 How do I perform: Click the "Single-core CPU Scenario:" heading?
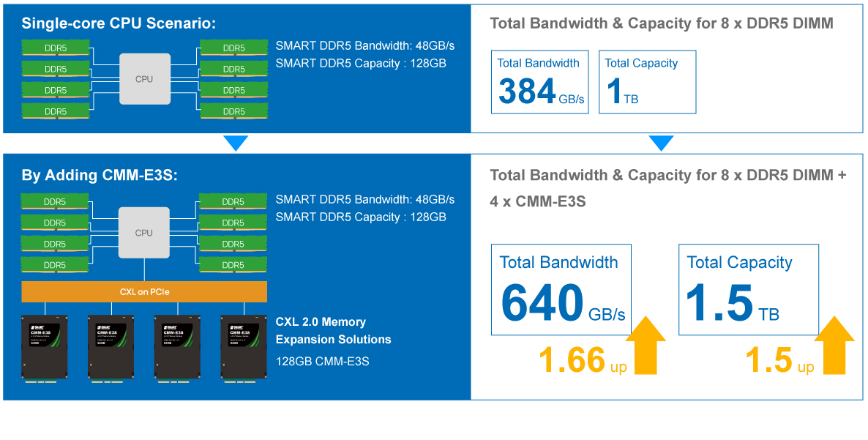pos(118,24)
